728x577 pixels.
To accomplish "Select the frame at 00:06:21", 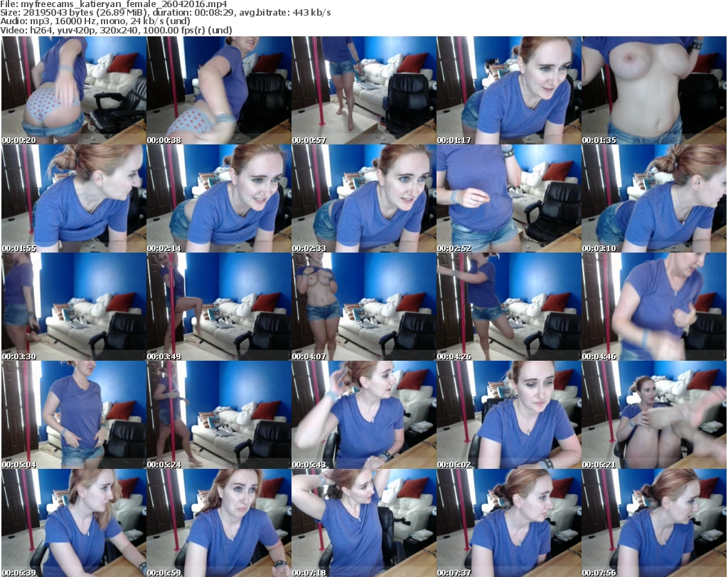I will pyautogui.click(x=654, y=415).
